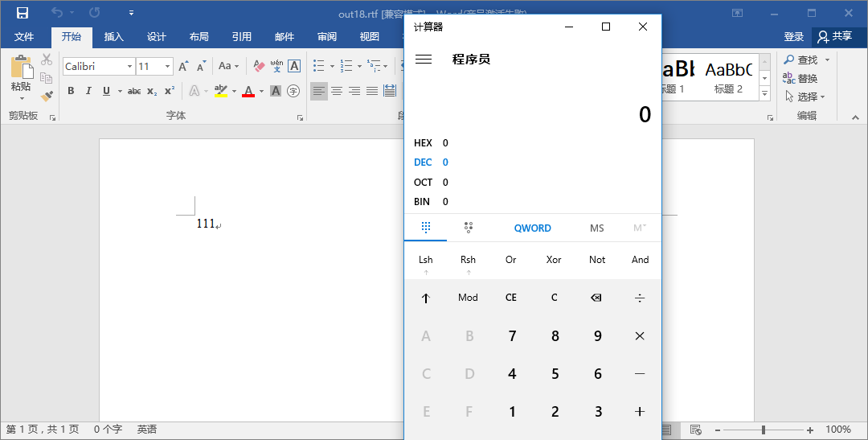This screenshot has width=868, height=440.
Task: Switch calculator to full keypad view
Action: click(x=426, y=227)
